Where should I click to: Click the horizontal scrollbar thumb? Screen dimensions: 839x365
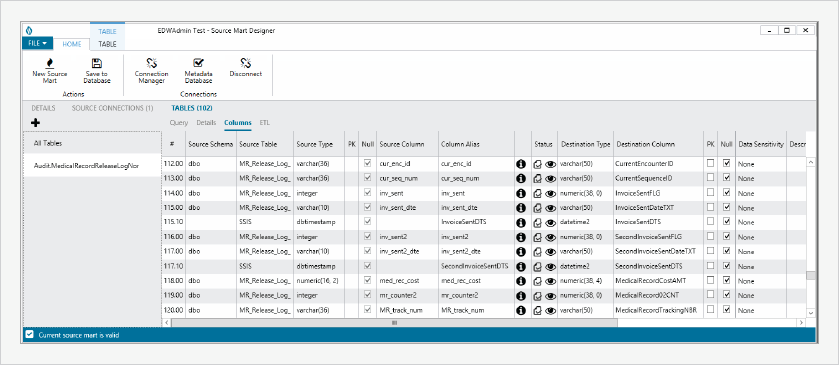pos(394,323)
